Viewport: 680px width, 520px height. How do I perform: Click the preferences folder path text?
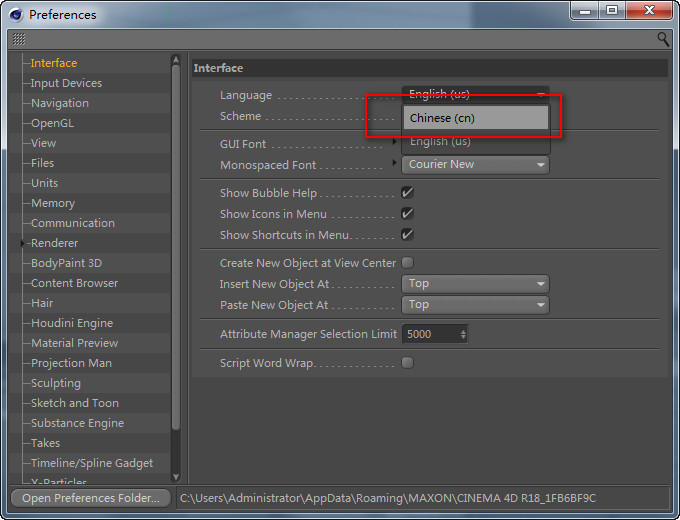(388, 498)
